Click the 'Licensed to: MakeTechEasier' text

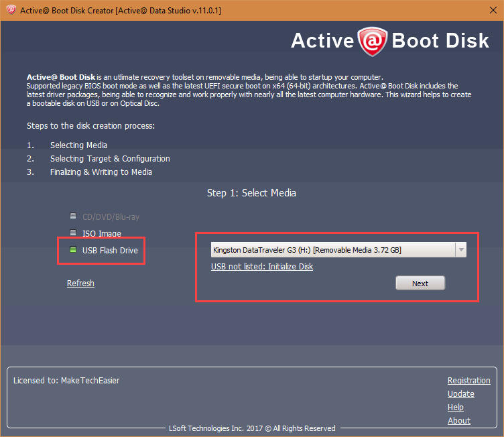[66, 381]
